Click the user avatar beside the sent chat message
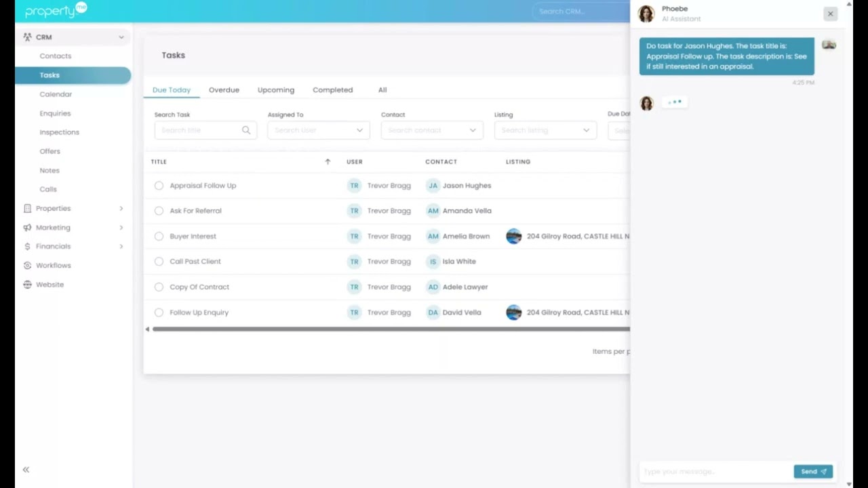The width and height of the screenshot is (868, 488). (x=829, y=45)
